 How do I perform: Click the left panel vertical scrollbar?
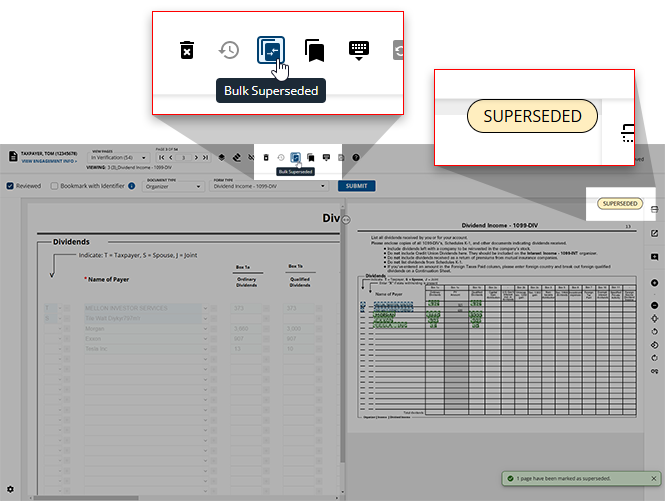(342, 333)
